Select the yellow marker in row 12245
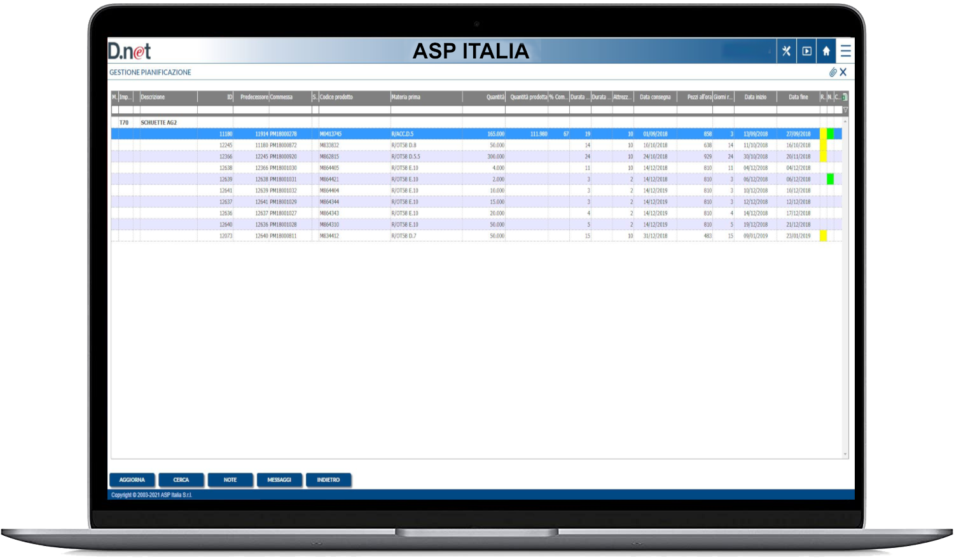The height and width of the screenshot is (560, 954). click(823, 146)
